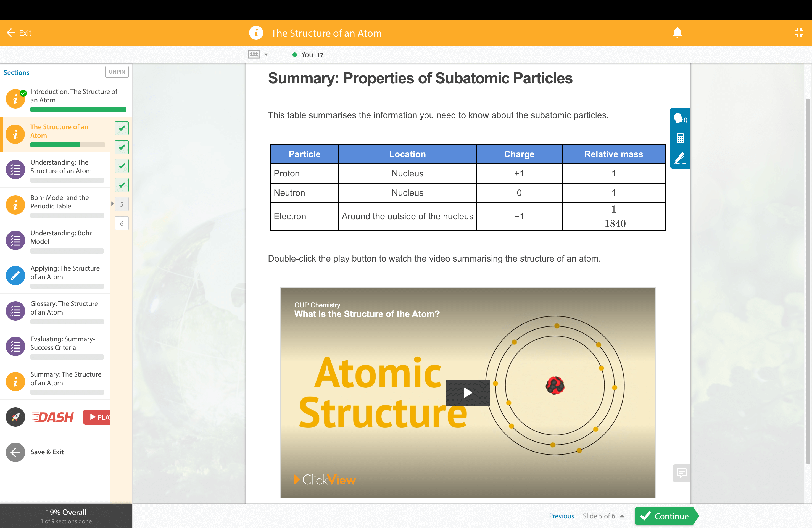This screenshot has width=812, height=528.
Task: Click the notification bell icon
Action: click(677, 33)
